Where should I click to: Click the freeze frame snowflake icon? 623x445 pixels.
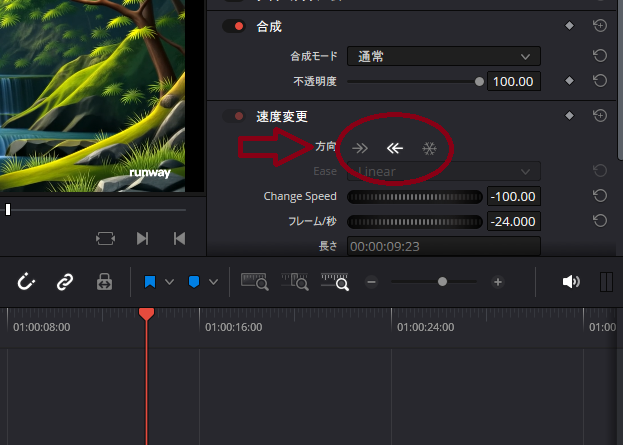pyautogui.click(x=429, y=148)
